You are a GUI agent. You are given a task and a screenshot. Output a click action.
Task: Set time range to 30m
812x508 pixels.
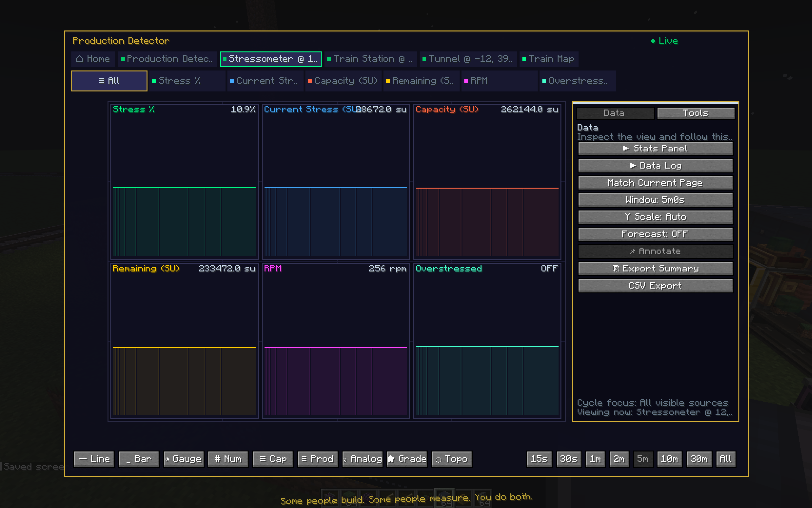tap(699, 459)
